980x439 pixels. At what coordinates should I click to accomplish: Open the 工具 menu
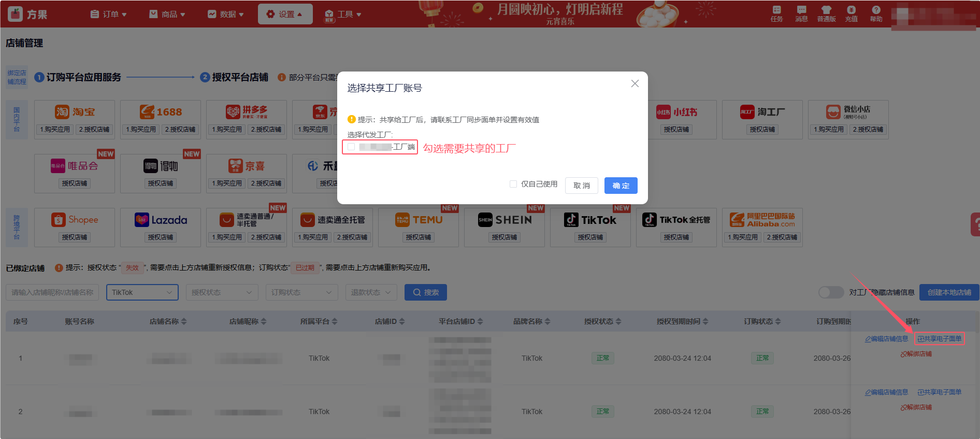tap(343, 14)
